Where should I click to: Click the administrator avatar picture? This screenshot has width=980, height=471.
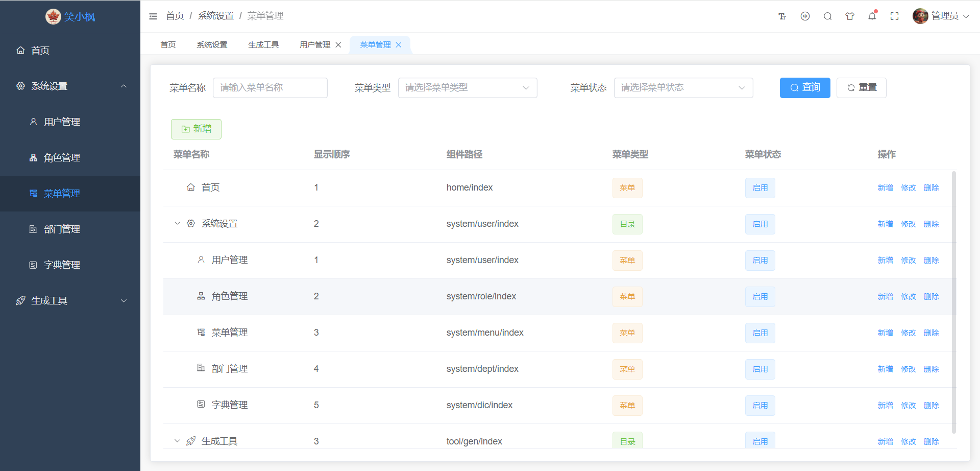(920, 16)
